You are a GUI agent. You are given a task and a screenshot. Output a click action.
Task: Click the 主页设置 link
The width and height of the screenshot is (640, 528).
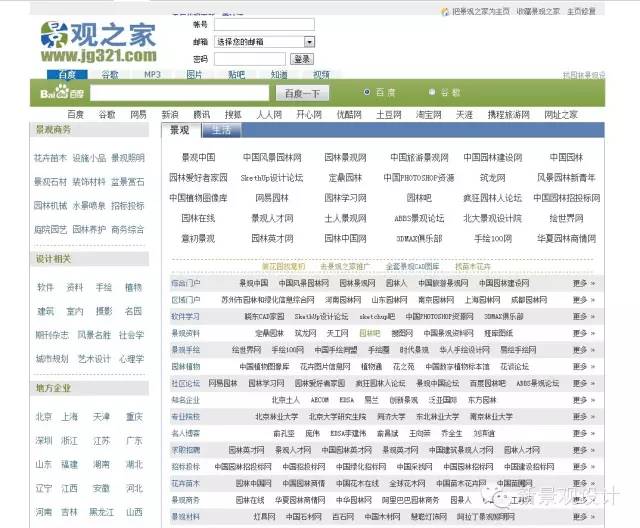point(581,11)
